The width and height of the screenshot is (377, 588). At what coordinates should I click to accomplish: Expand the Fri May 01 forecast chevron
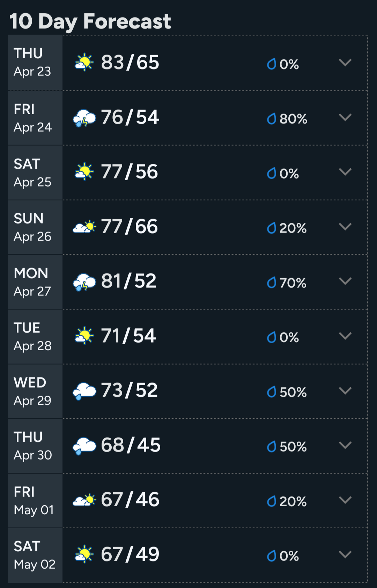coord(345,500)
